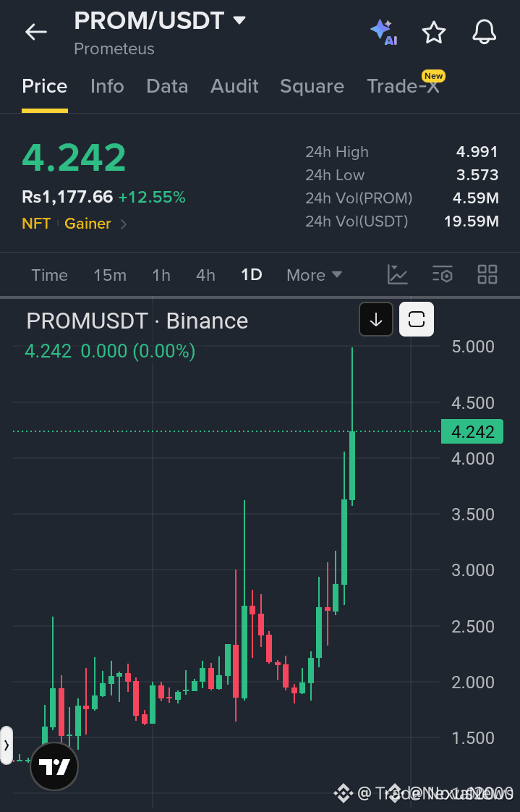
Task: Click the TradingView logo badge
Action: pos(54,766)
